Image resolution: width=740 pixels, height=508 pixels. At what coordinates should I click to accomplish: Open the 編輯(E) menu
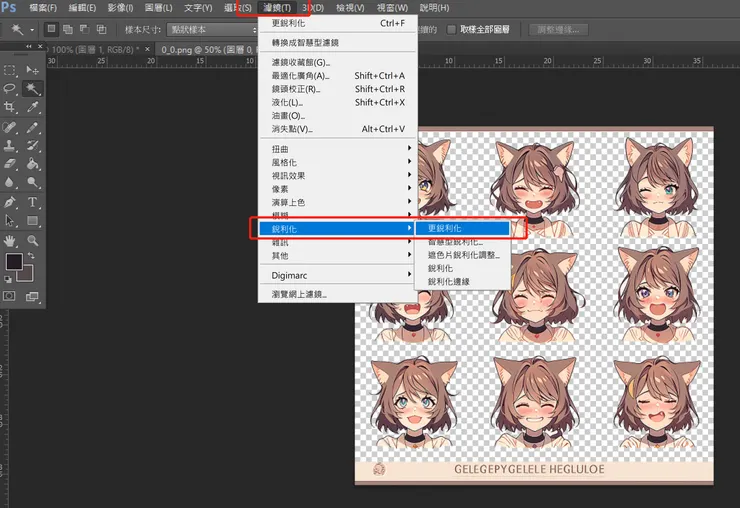82,8
